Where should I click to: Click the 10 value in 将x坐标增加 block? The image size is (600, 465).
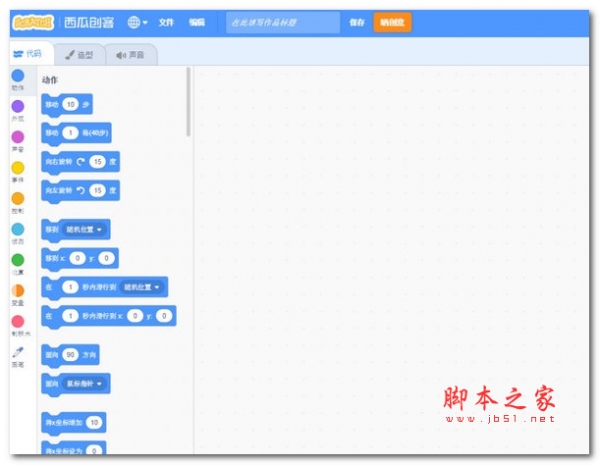94,422
